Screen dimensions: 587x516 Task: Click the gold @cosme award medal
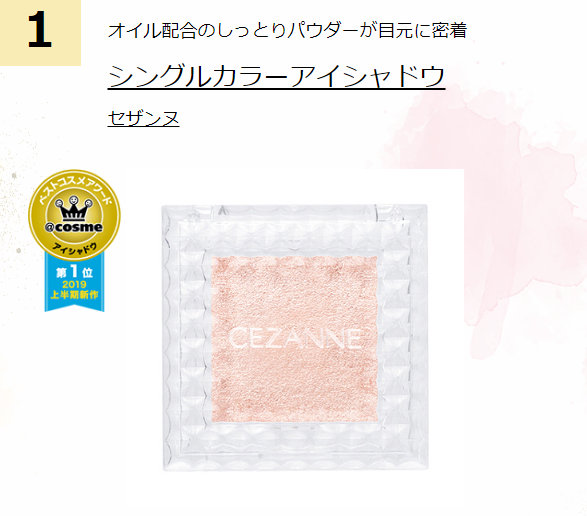(74, 215)
